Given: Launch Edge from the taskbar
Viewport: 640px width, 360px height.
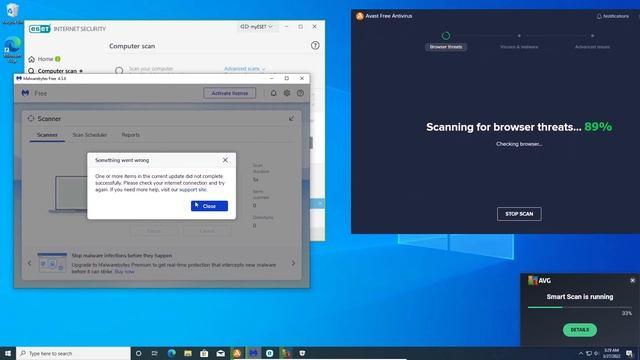Looking at the screenshot, I should pyautogui.click(x=171, y=353).
